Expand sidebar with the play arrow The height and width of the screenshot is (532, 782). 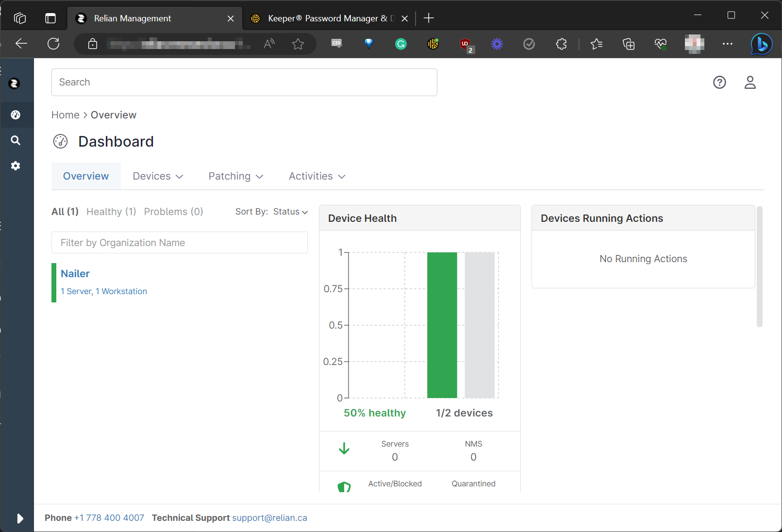point(20,518)
